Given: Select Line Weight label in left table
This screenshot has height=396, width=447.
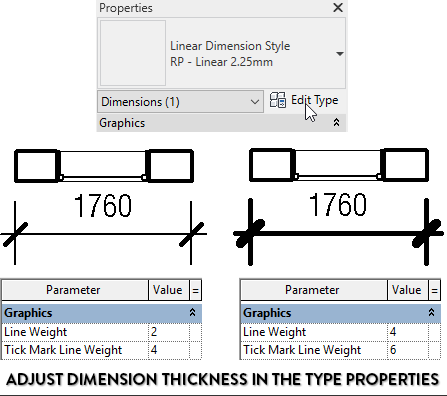Looking at the screenshot, I should point(36,332).
